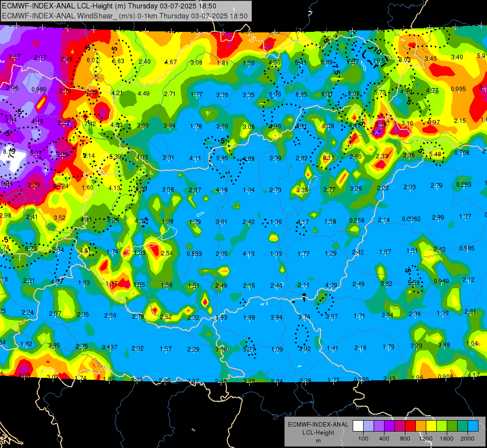487x448 pixels.
Task: Click the wind shear value 5.73
Action: click(x=380, y=93)
